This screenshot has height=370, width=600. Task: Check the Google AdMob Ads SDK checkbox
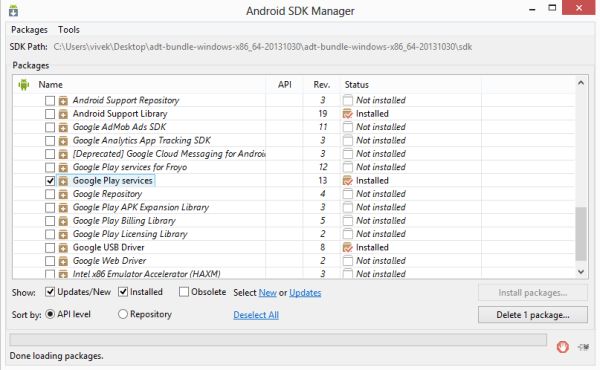click(50, 127)
